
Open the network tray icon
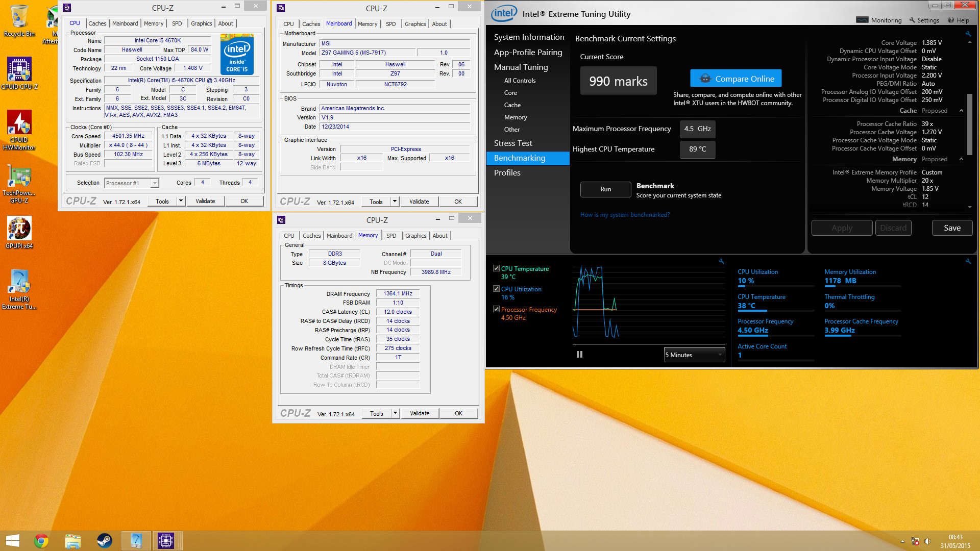[915, 541]
